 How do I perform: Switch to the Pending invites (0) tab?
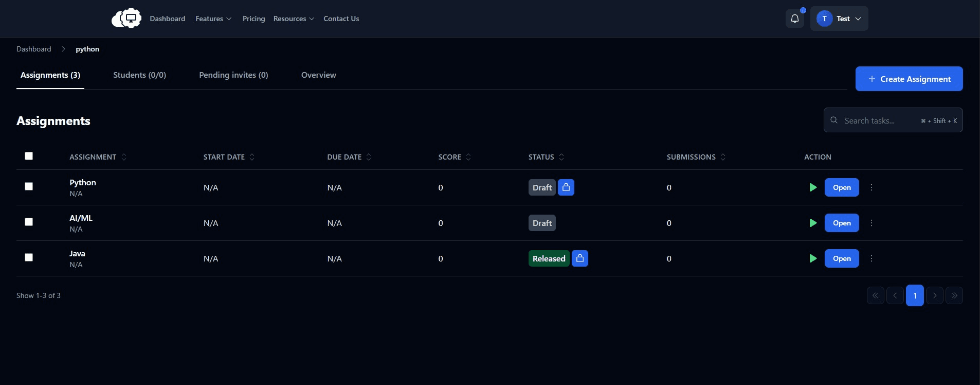233,75
